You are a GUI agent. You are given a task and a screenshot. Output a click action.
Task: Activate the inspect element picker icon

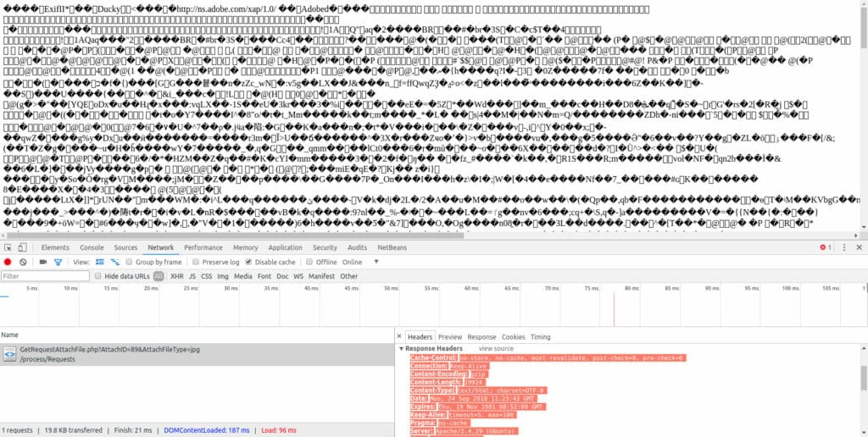pyautogui.click(x=8, y=247)
